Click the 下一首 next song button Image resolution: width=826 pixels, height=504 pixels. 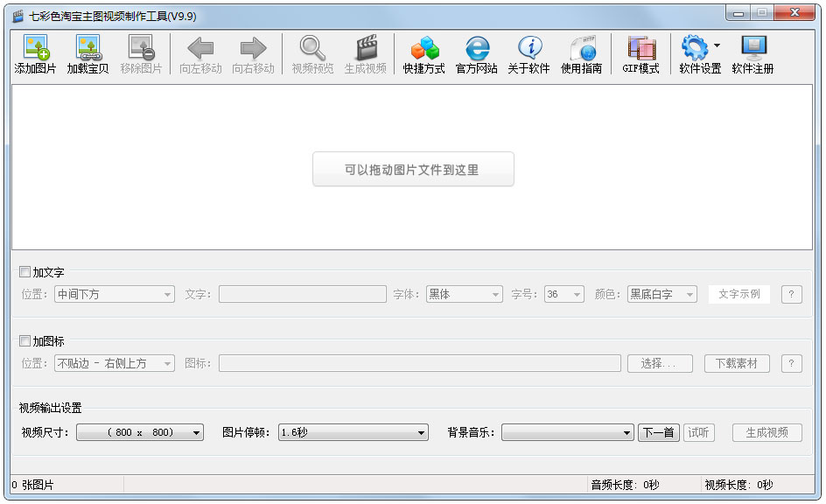coord(659,432)
